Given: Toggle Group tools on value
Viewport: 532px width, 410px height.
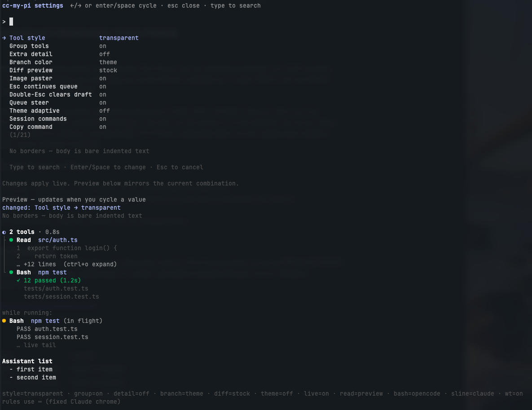Looking at the screenshot, I should pyautogui.click(x=103, y=46).
